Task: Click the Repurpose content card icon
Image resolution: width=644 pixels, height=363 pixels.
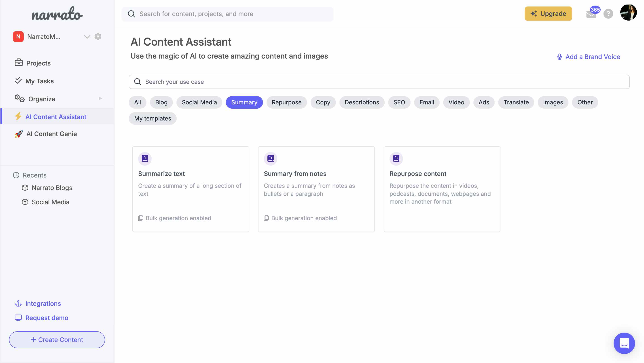Action: point(396,158)
